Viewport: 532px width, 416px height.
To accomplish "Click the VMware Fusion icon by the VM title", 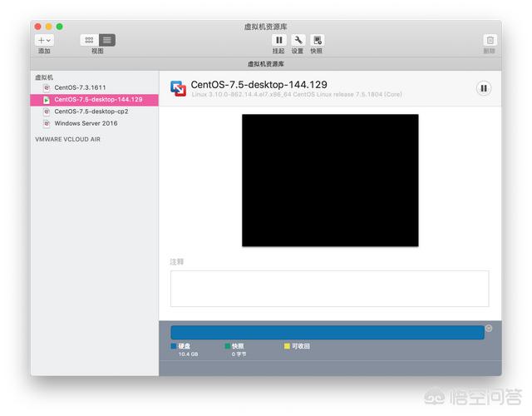I will (178, 88).
